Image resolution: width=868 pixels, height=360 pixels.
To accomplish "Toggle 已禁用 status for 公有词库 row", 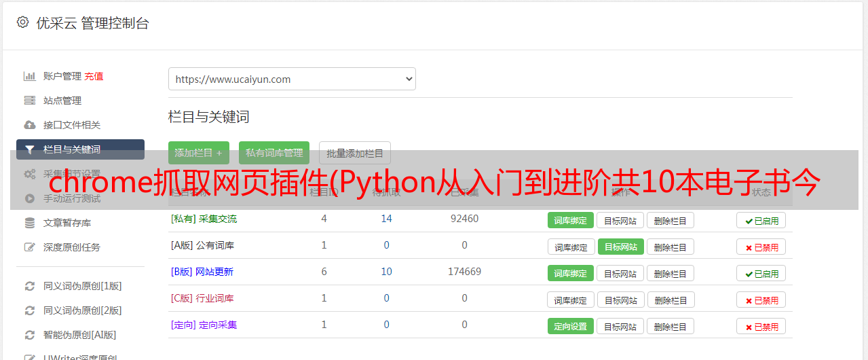I will (761, 247).
